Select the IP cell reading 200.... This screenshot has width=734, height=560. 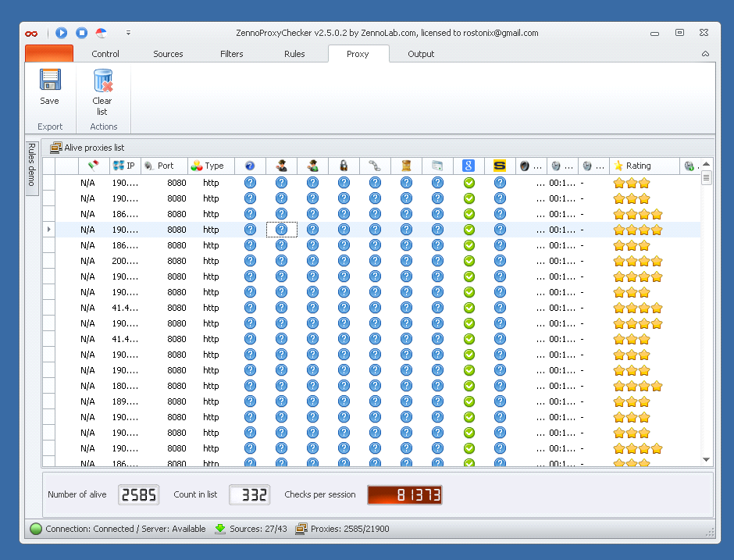[x=125, y=261]
